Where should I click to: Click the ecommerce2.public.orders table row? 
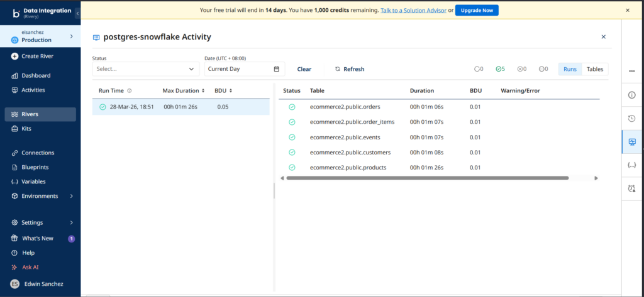[x=438, y=107]
